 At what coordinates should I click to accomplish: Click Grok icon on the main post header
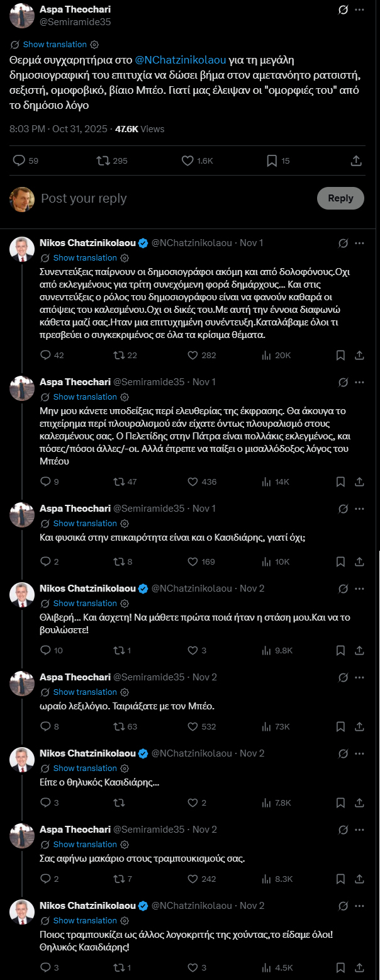pos(344,10)
